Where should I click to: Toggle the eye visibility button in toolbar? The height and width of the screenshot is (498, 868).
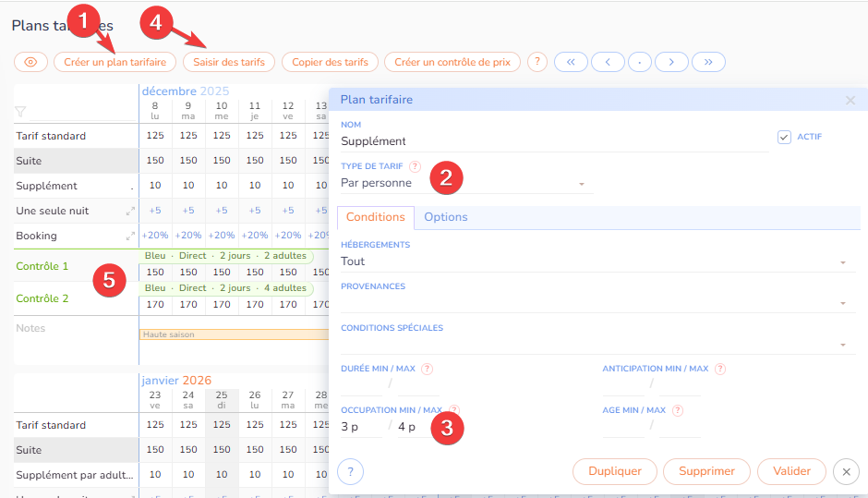30,62
